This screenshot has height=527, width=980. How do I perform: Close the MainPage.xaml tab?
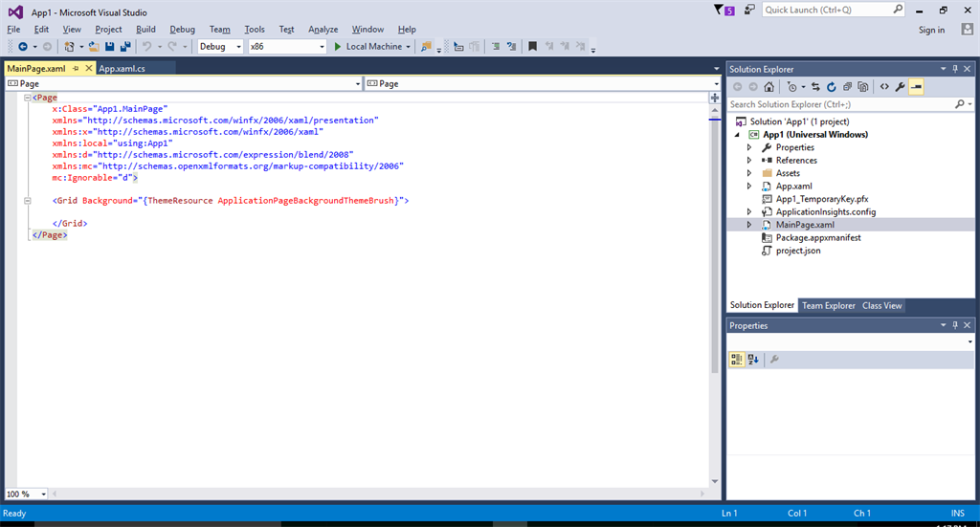(x=89, y=68)
